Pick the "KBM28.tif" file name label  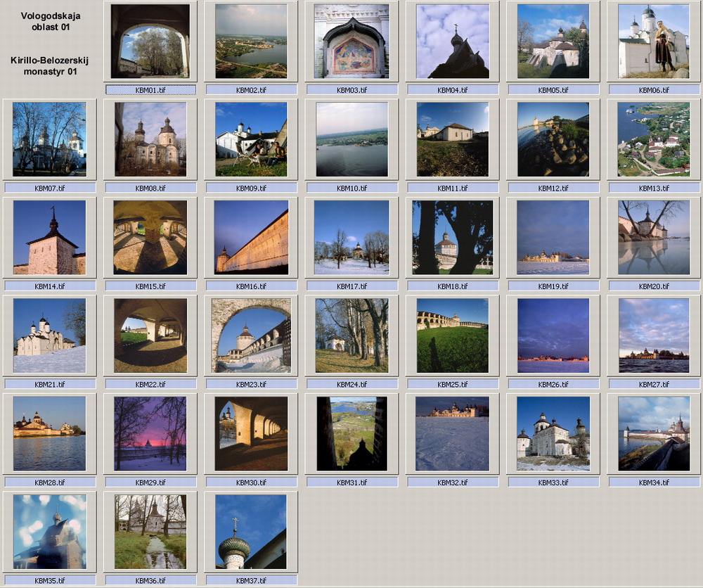click(50, 482)
